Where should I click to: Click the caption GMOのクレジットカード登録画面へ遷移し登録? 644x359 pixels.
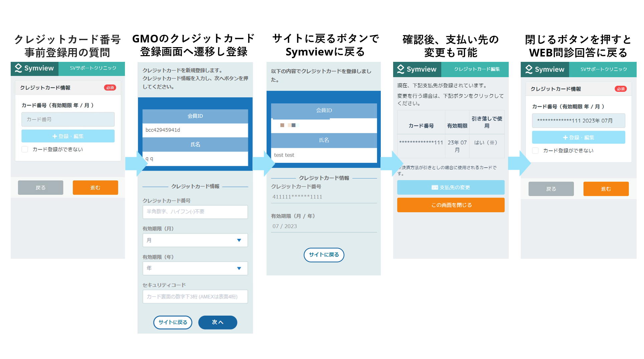pyautogui.click(x=194, y=45)
